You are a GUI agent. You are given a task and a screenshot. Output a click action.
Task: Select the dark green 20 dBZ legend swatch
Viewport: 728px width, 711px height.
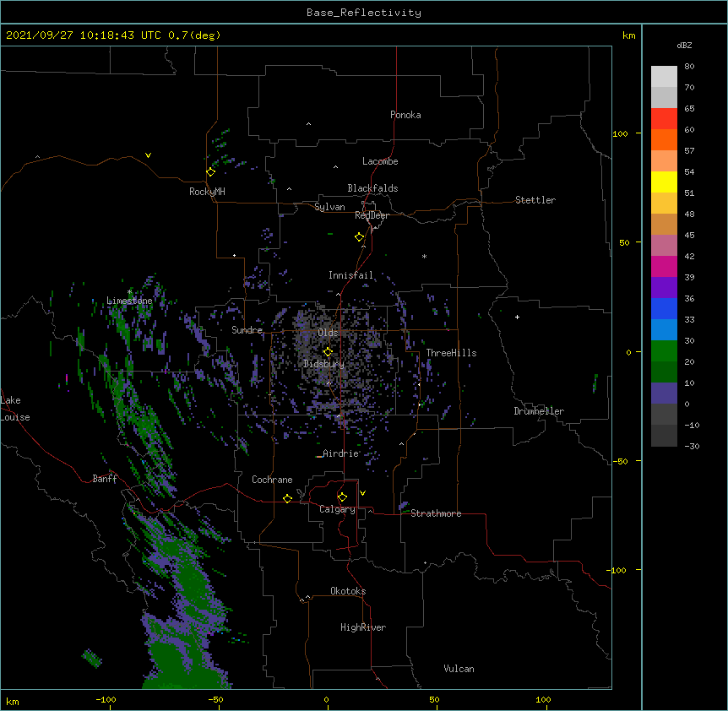pos(664,372)
